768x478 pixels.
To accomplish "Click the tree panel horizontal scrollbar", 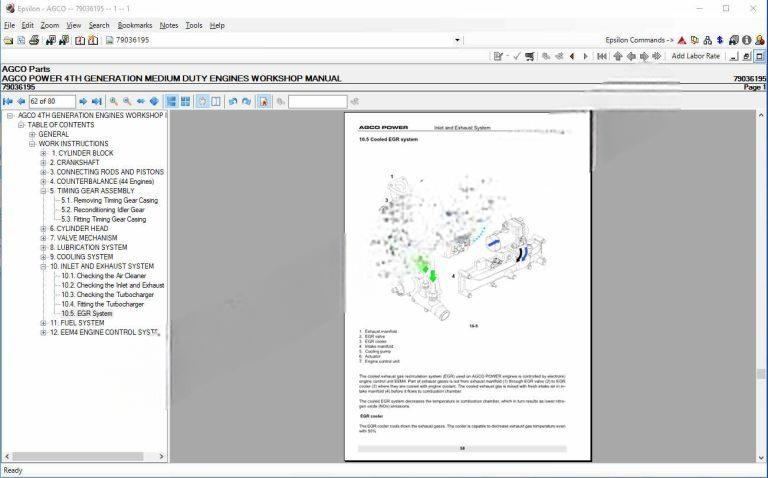I will point(78,456).
